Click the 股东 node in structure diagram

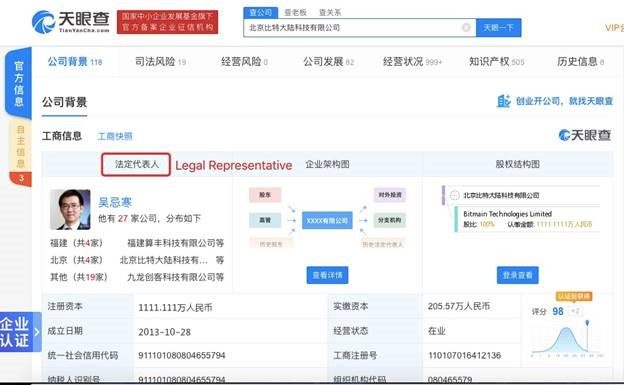tap(265, 195)
